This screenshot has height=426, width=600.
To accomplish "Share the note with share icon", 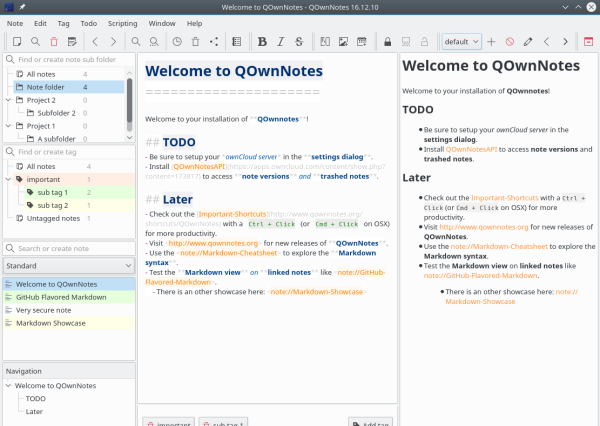I will point(214,41).
